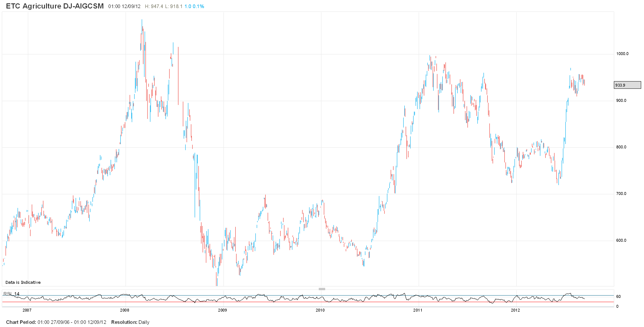Click the Data is Indicative notice

pos(23,282)
